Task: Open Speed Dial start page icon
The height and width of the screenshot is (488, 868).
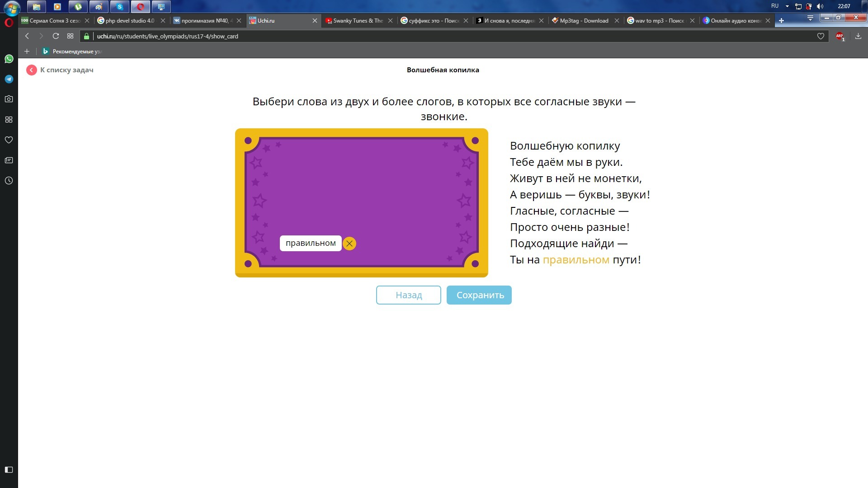Action: click(70, 36)
